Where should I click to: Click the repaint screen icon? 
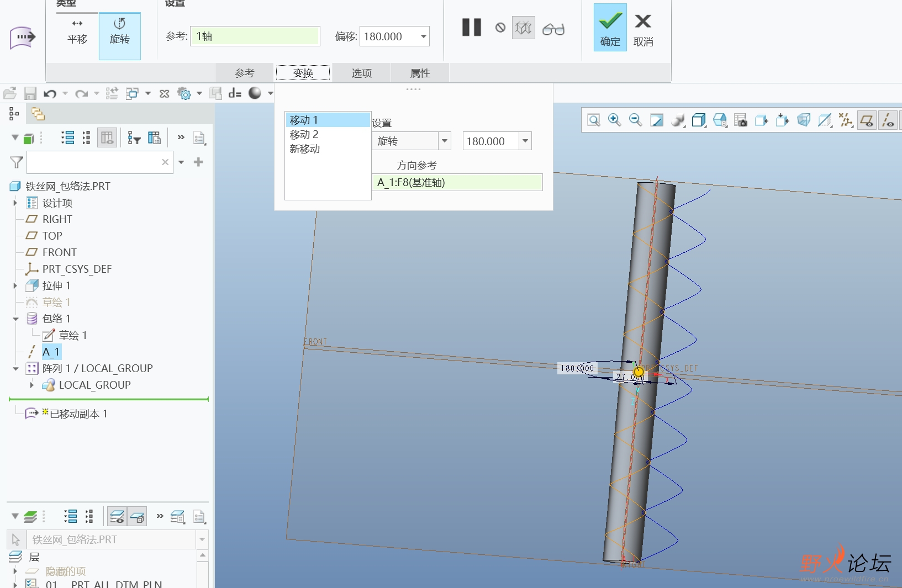657,120
